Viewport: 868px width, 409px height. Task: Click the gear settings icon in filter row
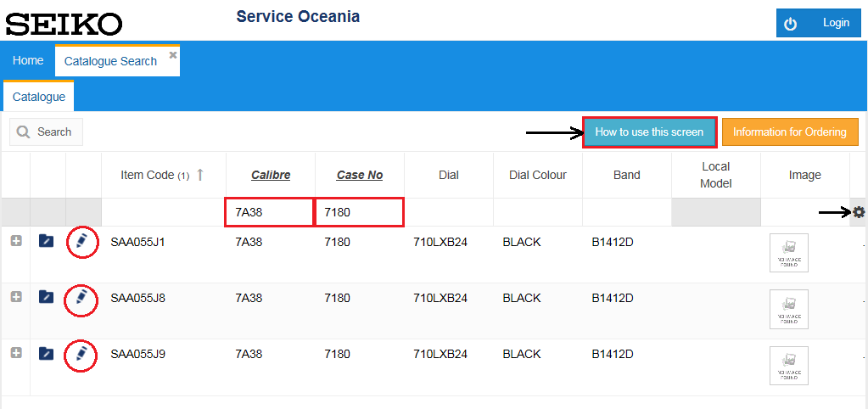point(859,212)
